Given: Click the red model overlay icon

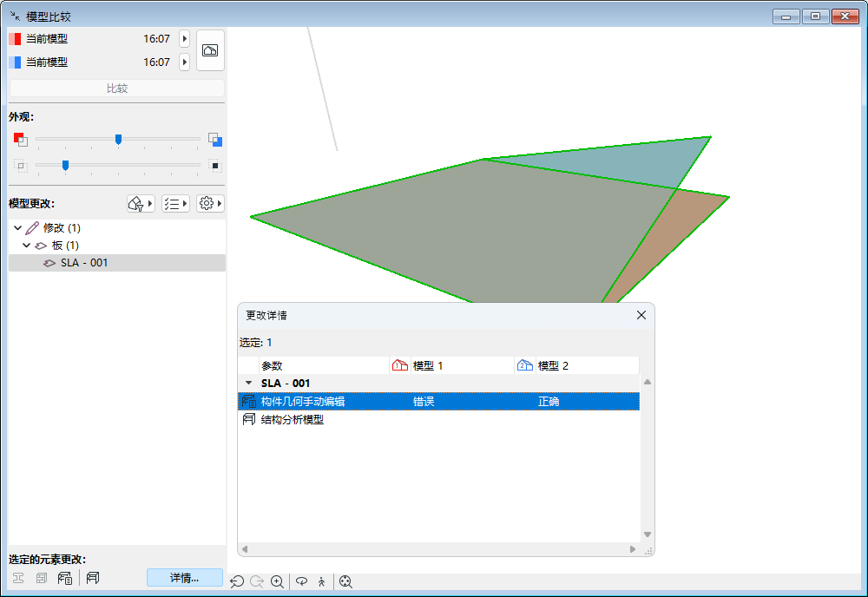Looking at the screenshot, I should coord(21,139).
